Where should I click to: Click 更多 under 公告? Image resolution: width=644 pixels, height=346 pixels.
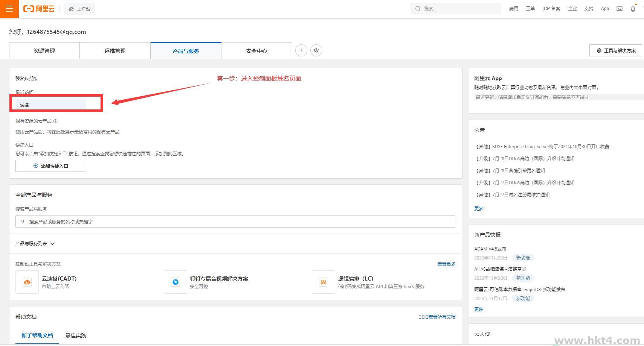pyautogui.click(x=479, y=209)
